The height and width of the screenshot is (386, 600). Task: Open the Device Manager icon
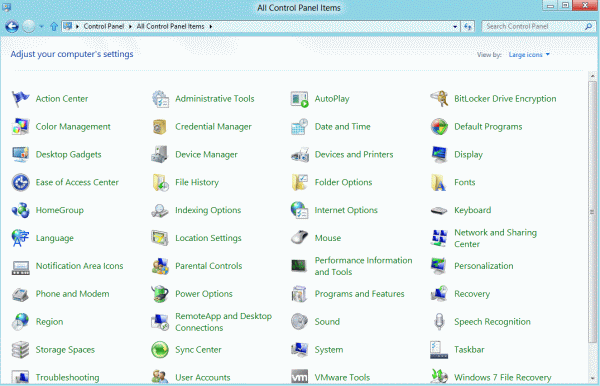pos(160,155)
